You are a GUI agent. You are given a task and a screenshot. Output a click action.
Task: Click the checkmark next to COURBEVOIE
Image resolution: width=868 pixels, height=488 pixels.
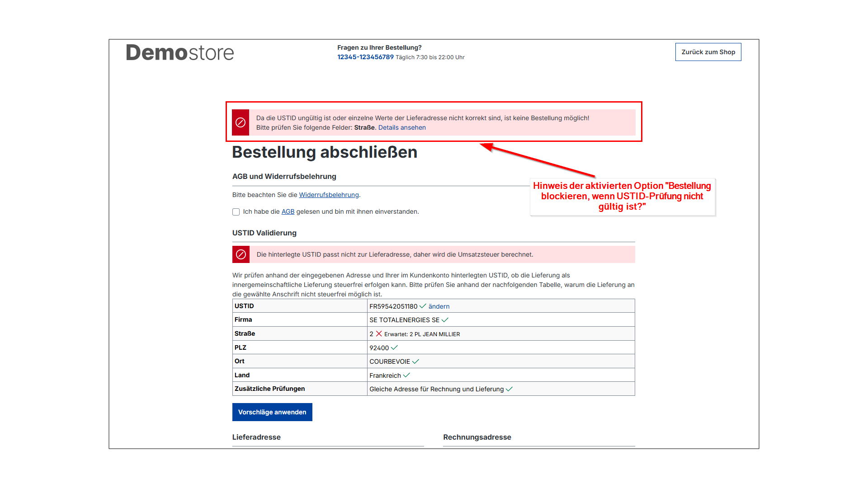[416, 361]
